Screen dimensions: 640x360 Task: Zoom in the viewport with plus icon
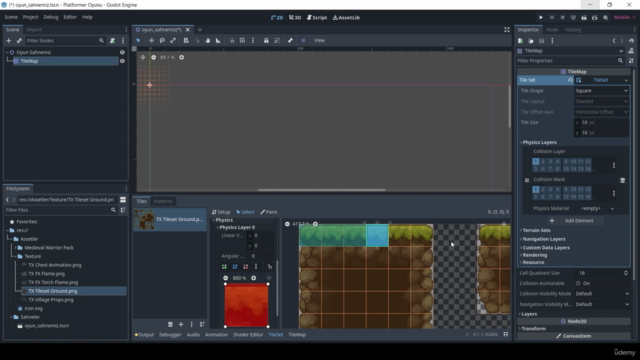coord(182,58)
